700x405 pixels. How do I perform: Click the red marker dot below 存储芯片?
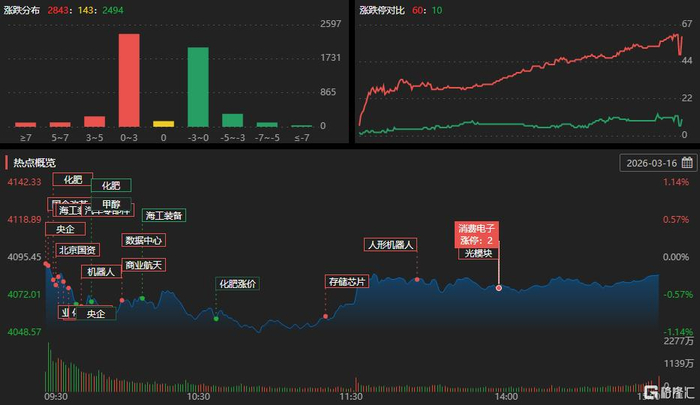click(325, 316)
